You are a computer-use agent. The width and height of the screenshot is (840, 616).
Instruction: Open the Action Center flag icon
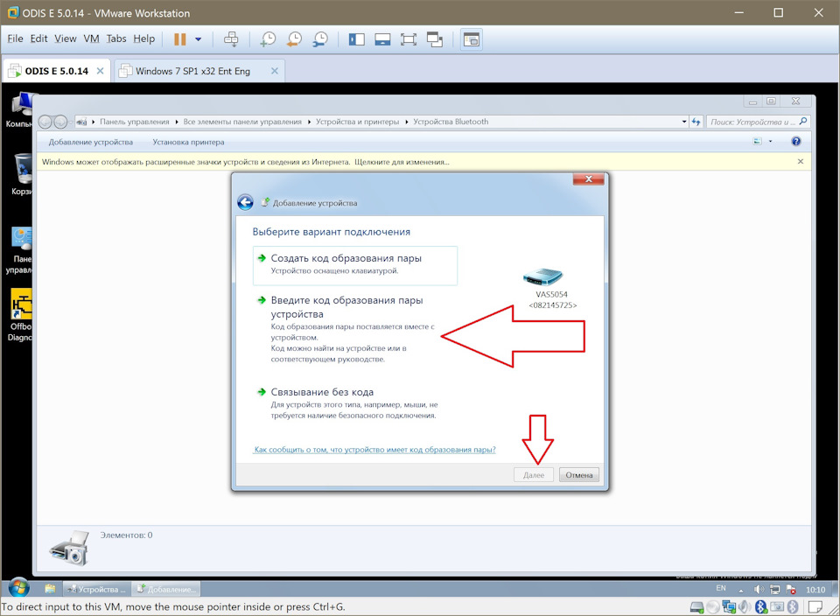point(791,589)
